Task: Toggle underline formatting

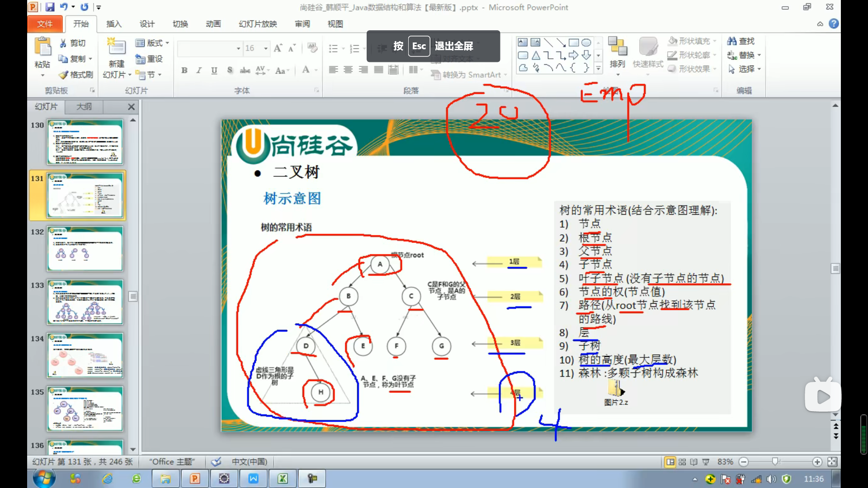Action: (214, 70)
